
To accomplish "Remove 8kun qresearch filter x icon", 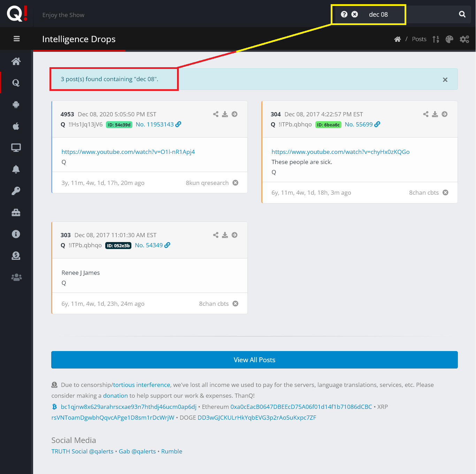I will [236, 183].
